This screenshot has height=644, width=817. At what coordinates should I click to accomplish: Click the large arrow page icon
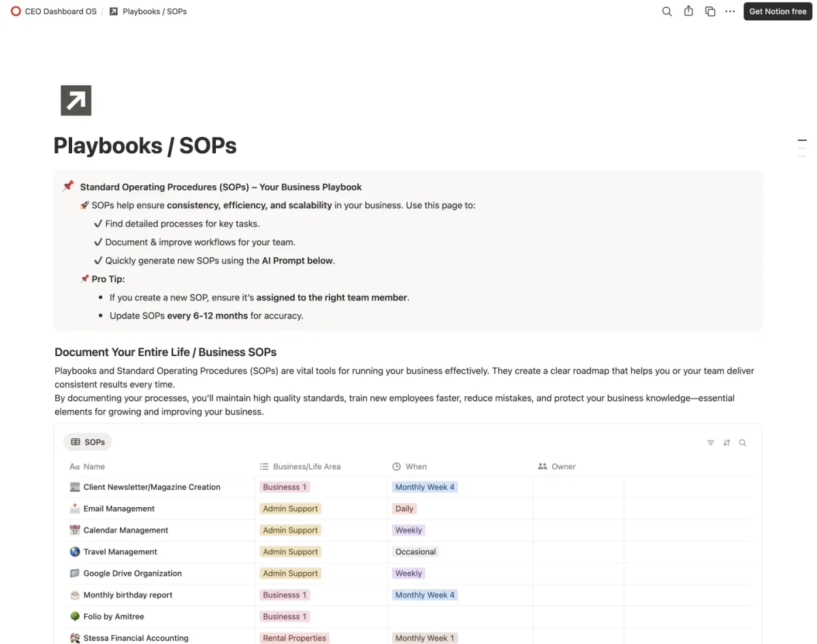coord(76,101)
